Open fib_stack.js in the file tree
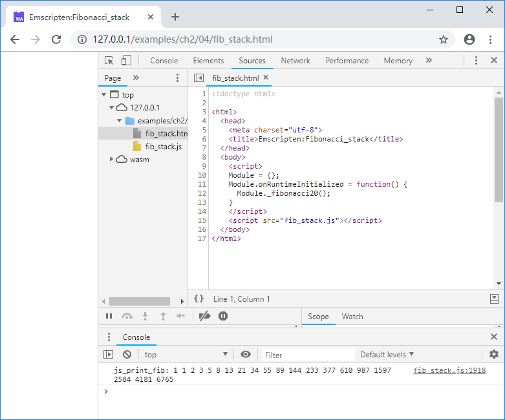This screenshot has width=505, height=420. (164, 147)
